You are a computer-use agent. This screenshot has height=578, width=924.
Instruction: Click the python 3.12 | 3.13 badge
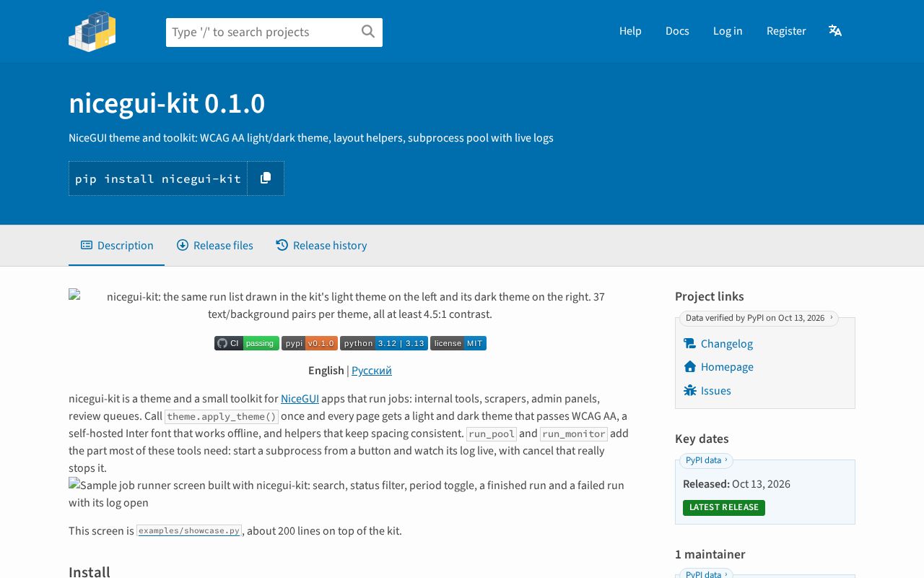pos(384,343)
